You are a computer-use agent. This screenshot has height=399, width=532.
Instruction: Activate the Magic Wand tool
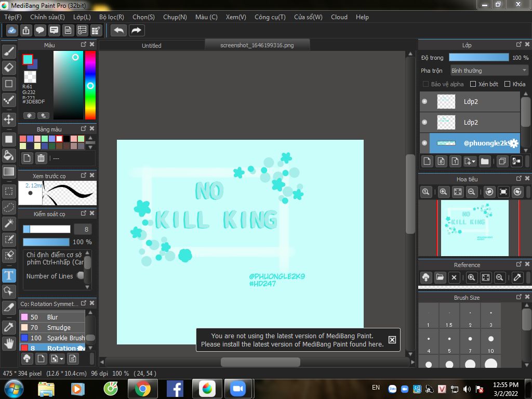coord(8,223)
